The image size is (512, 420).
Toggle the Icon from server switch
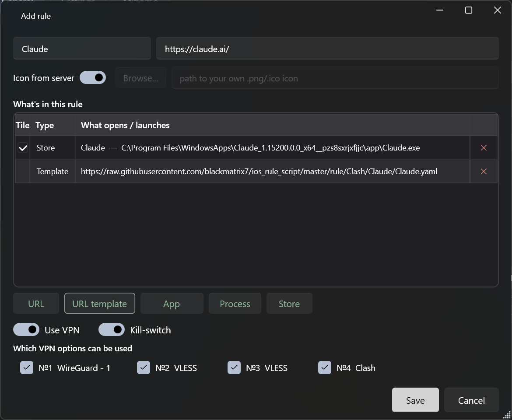click(x=93, y=78)
